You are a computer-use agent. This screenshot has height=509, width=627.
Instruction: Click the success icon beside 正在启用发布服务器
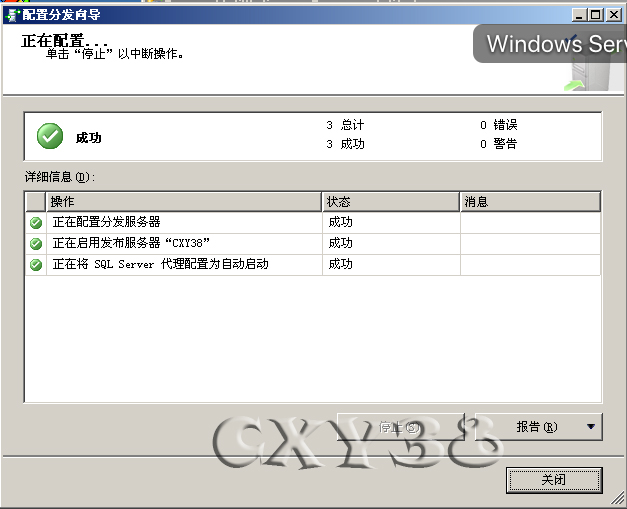[x=36, y=243]
